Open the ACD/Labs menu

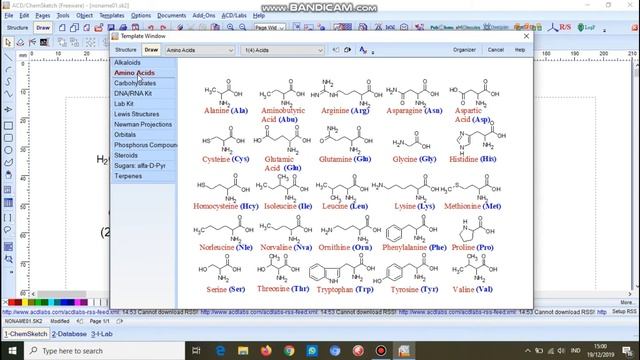click(x=234, y=16)
